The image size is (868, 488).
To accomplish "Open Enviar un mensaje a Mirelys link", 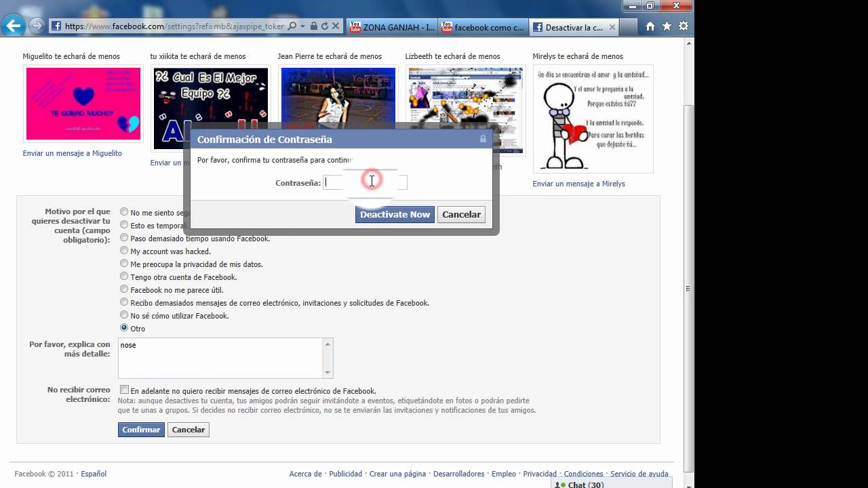I will [579, 184].
